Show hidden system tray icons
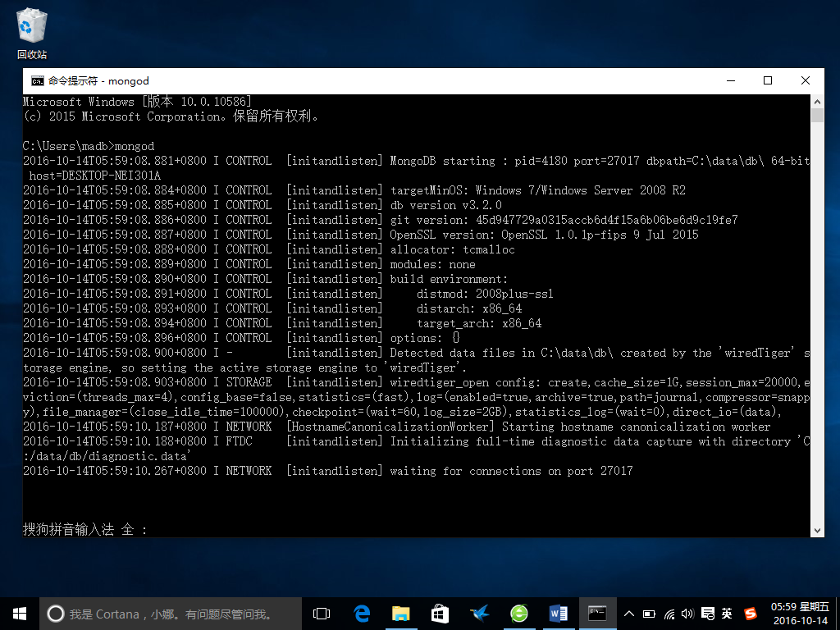This screenshot has width=840, height=630. (x=629, y=614)
